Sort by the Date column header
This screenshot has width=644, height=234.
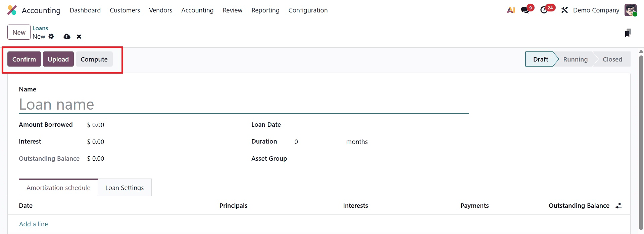coord(26,205)
